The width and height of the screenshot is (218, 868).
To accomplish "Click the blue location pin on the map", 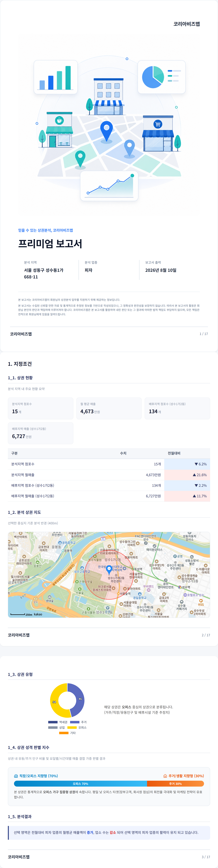I will (x=109, y=570).
